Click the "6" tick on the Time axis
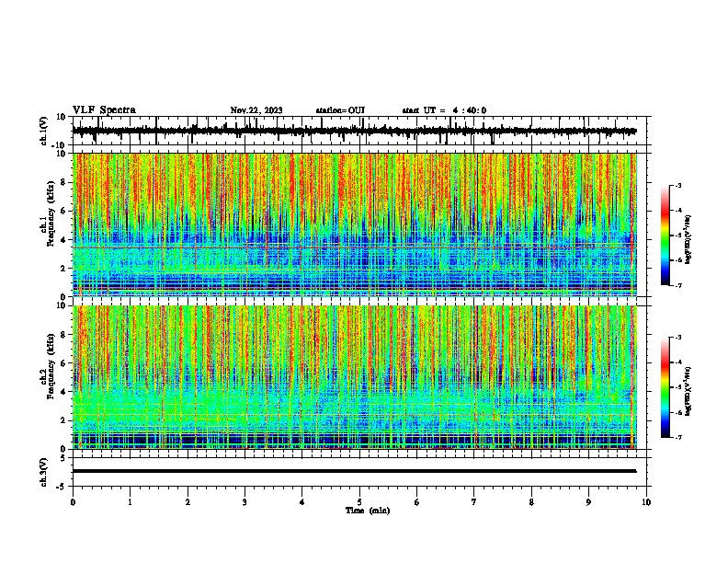Screen dimensions: 728x563 (417, 502)
